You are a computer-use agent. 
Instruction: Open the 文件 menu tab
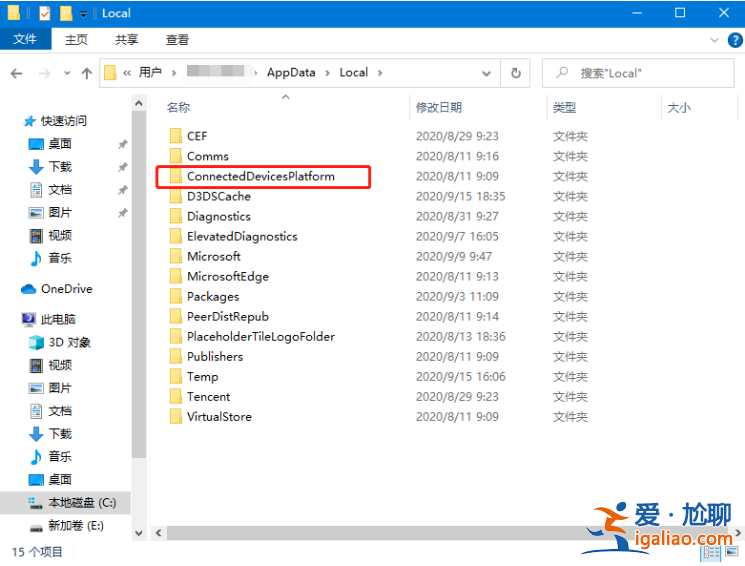pyautogui.click(x=25, y=39)
